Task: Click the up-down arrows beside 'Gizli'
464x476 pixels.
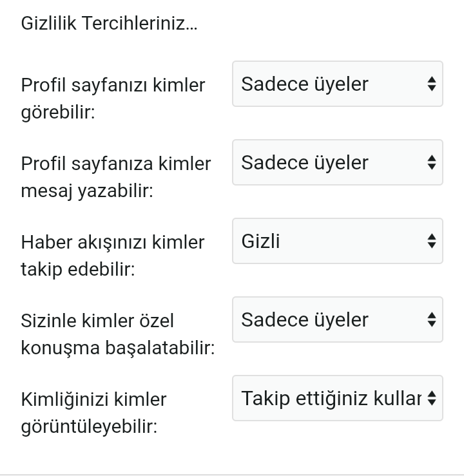Action: [x=432, y=241]
